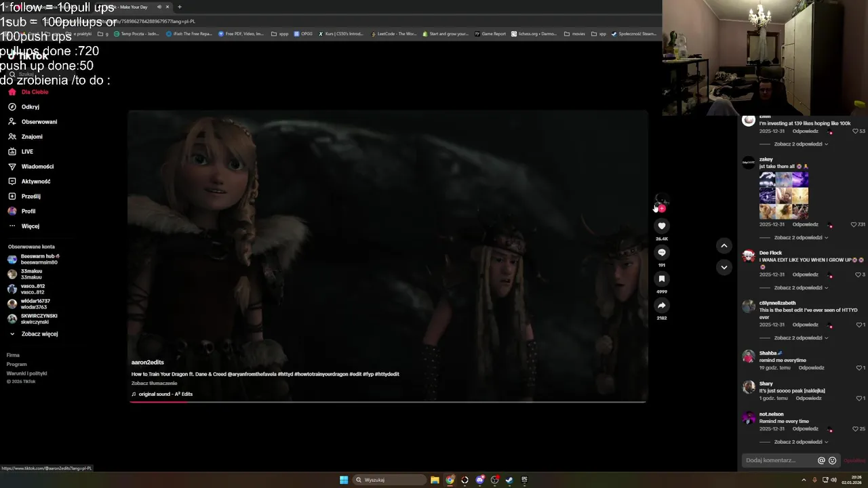Expand Zobacz więcej followed accounts
This screenshot has height=488, width=868.
pyautogui.click(x=33, y=334)
